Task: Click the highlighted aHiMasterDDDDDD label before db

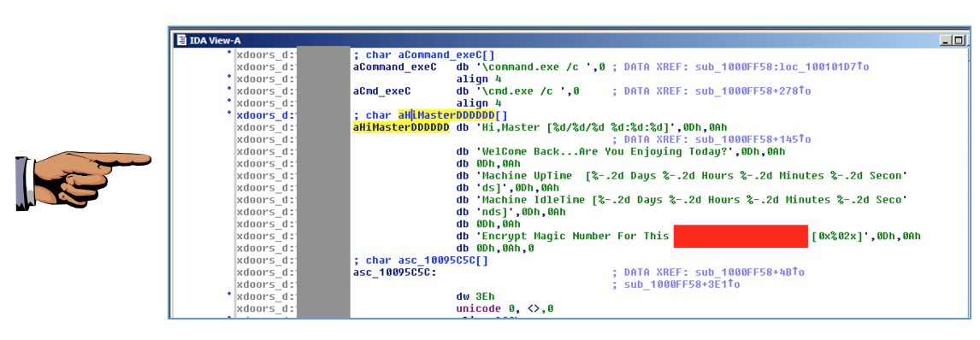Action: click(401, 127)
